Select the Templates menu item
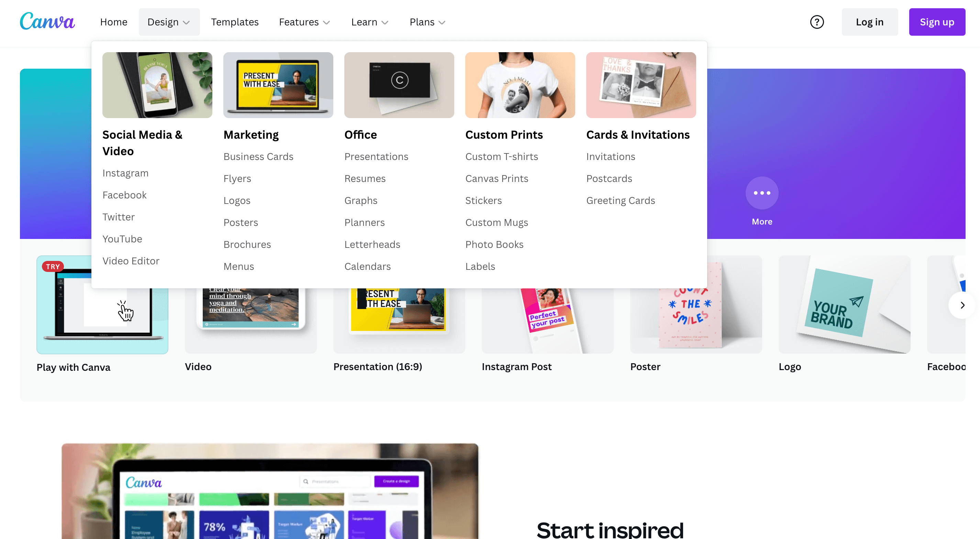This screenshot has width=980, height=539. coord(235,22)
